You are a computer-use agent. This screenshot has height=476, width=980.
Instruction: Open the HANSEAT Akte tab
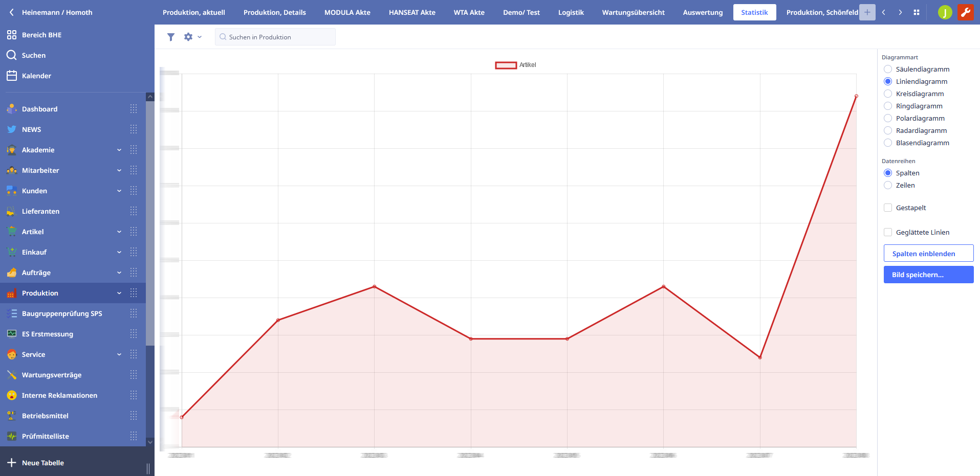[x=412, y=12]
